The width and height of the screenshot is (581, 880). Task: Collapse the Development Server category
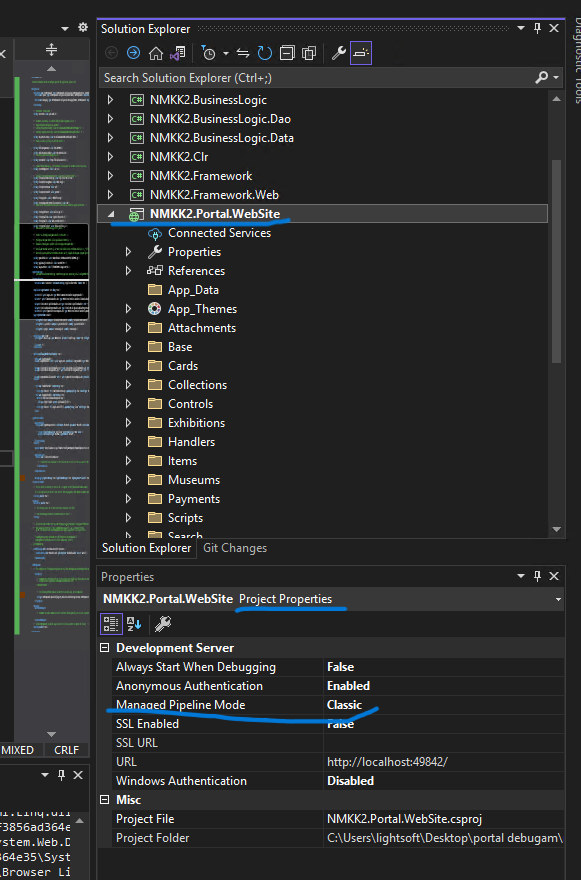(104, 648)
